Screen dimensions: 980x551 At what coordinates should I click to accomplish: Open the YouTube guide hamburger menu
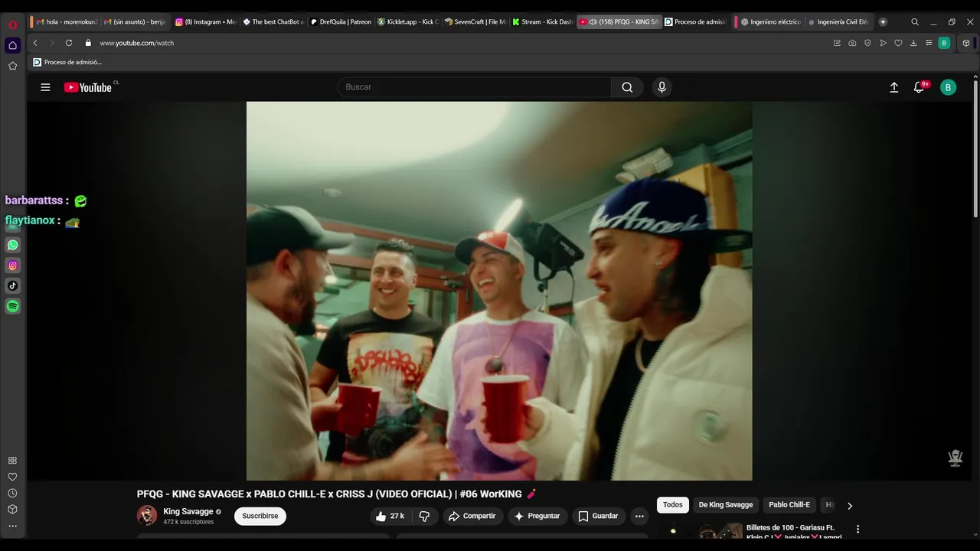coord(45,87)
